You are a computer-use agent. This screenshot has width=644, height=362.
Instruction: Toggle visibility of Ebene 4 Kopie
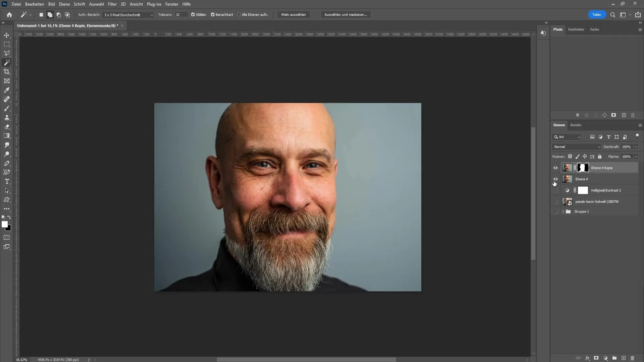[555, 168]
